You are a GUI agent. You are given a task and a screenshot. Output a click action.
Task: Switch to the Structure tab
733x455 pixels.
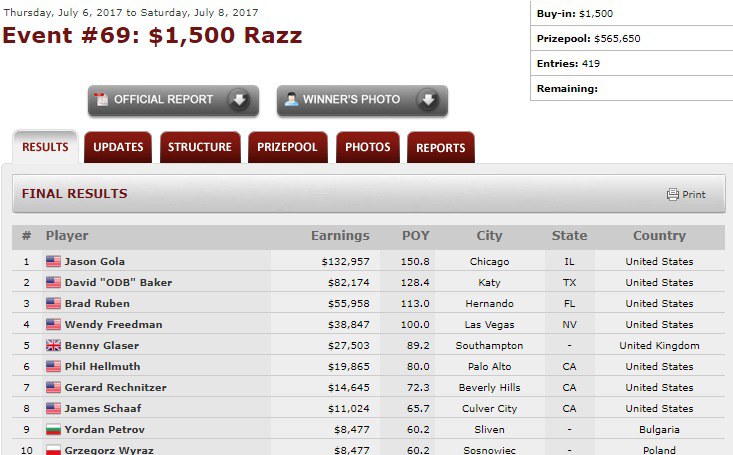coord(199,148)
